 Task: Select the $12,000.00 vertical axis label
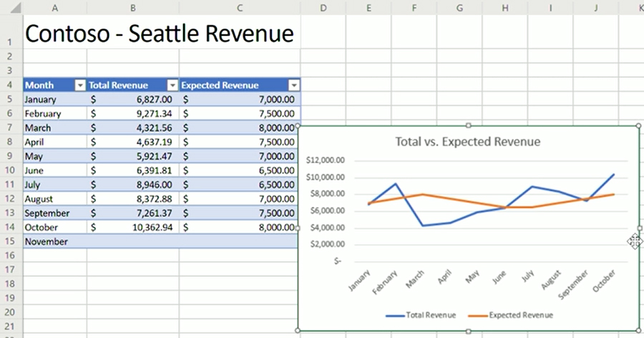click(x=326, y=160)
